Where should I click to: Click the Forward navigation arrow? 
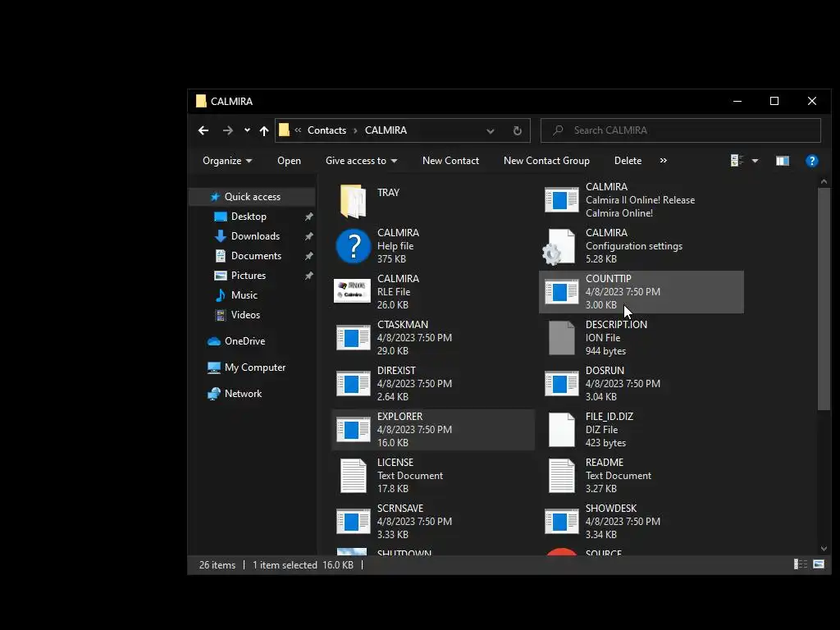[228, 130]
